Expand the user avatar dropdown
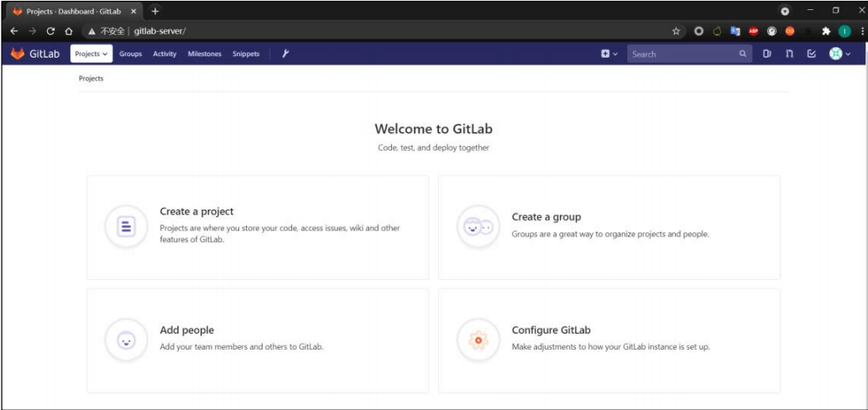This screenshot has width=868, height=410. click(839, 54)
